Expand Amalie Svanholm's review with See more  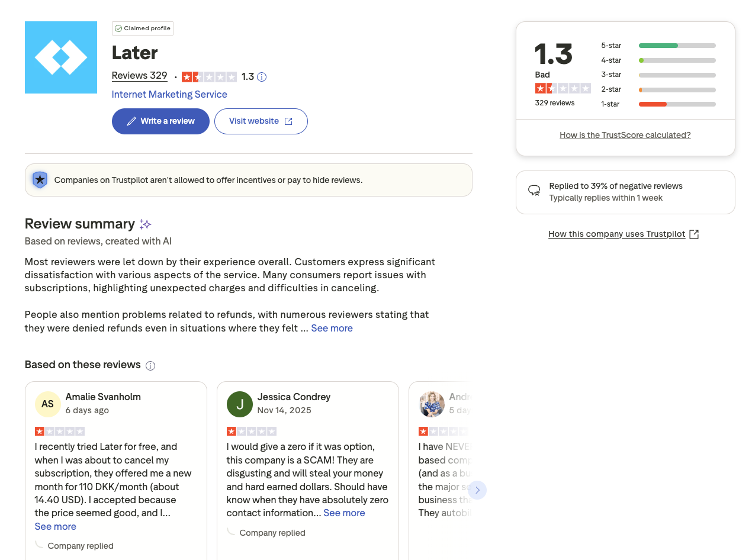[x=55, y=526]
